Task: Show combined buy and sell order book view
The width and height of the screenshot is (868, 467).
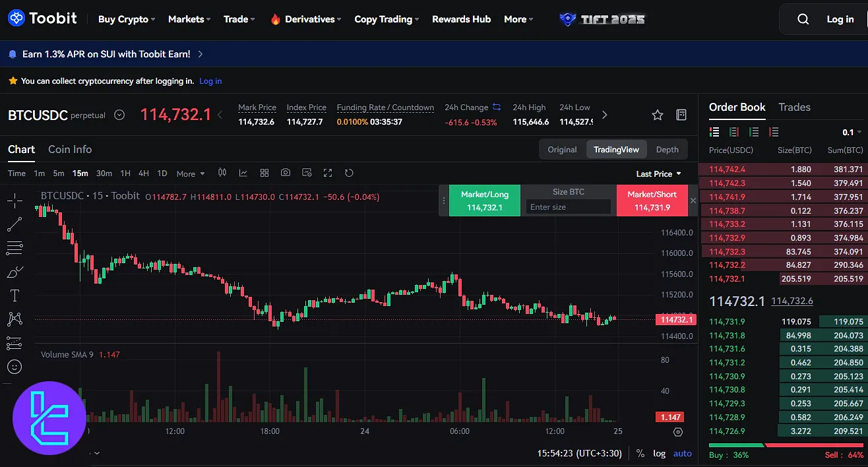Action: point(714,132)
